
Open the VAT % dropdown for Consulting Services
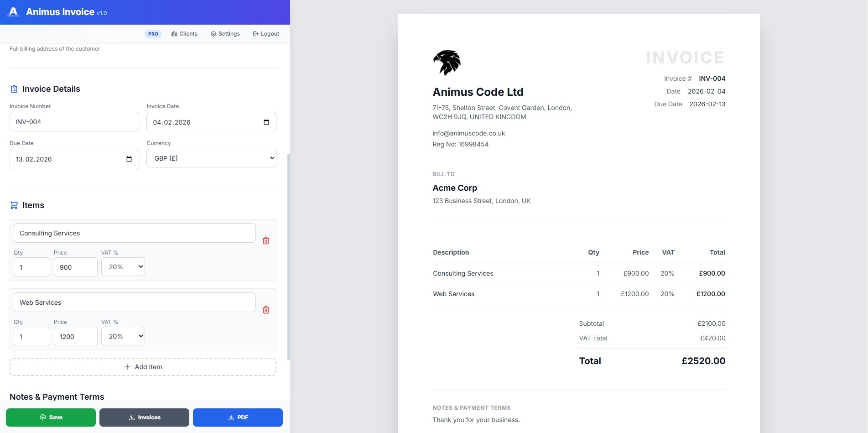point(123,266)
